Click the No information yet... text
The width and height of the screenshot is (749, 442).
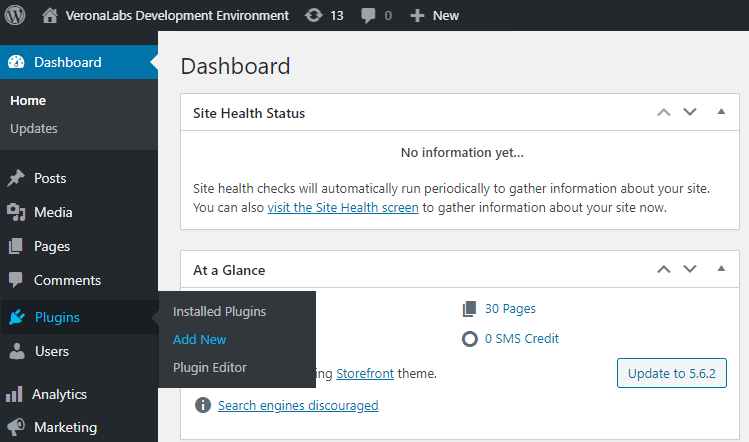click(462, 152)
